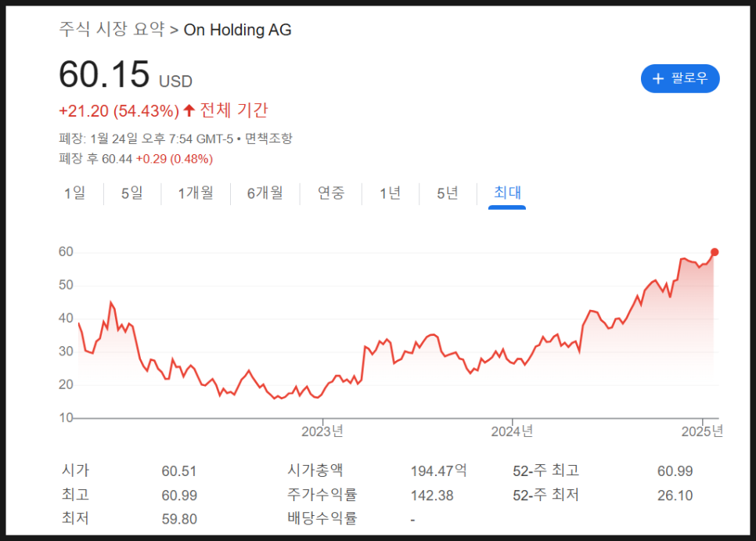This screenshot has height=541, width=756.
Task: Click the red endpoint dot on the chart
Action: [715, 252]
